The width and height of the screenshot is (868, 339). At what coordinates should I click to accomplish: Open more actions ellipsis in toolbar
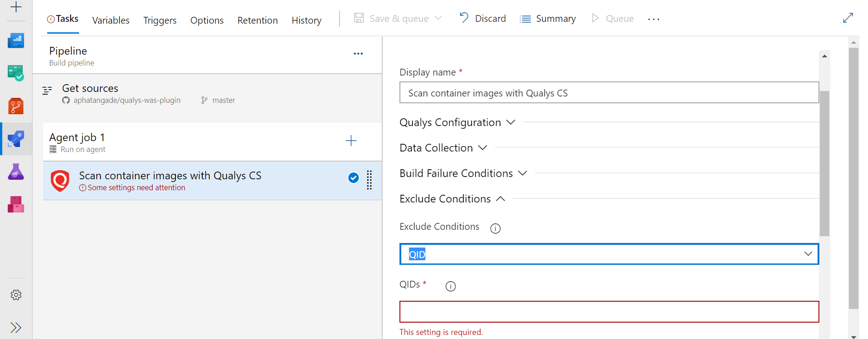653,19
